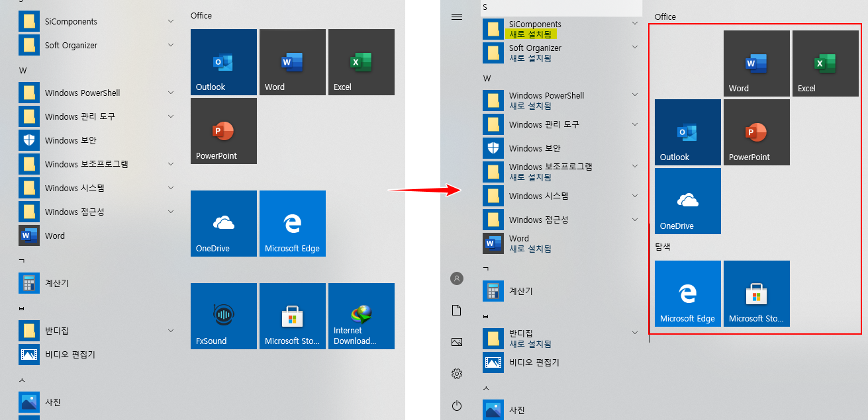Launch Internet Download tile
This screenshot has width=868, height=420.
point(362,316)
